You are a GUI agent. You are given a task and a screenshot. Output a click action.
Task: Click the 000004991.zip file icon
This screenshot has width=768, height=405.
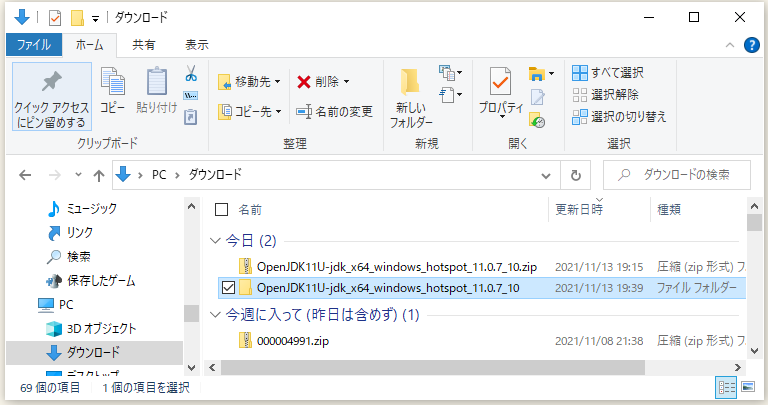click(245, 340)
